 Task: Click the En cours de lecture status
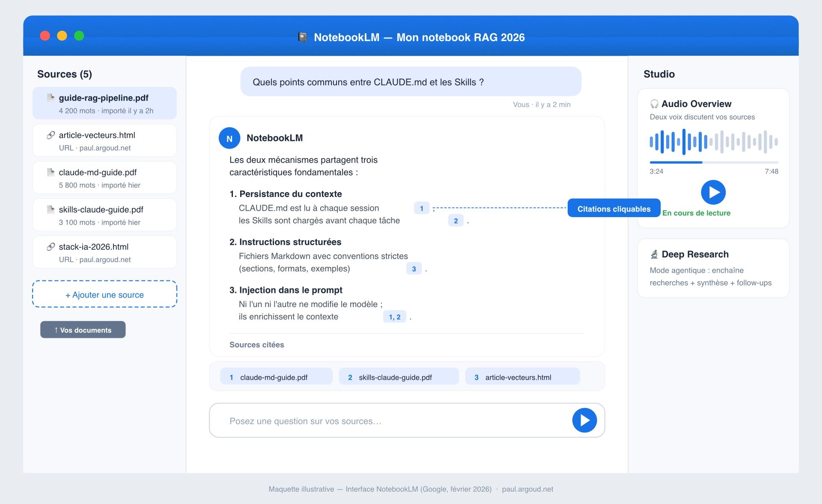coord(697,213)
